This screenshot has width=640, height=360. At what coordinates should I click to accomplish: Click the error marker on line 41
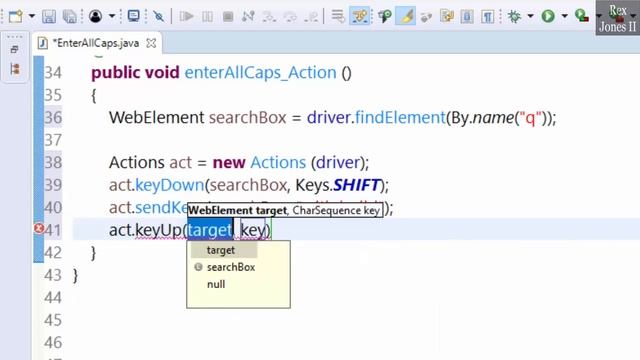pyautogui.click(x=39, y=228)
